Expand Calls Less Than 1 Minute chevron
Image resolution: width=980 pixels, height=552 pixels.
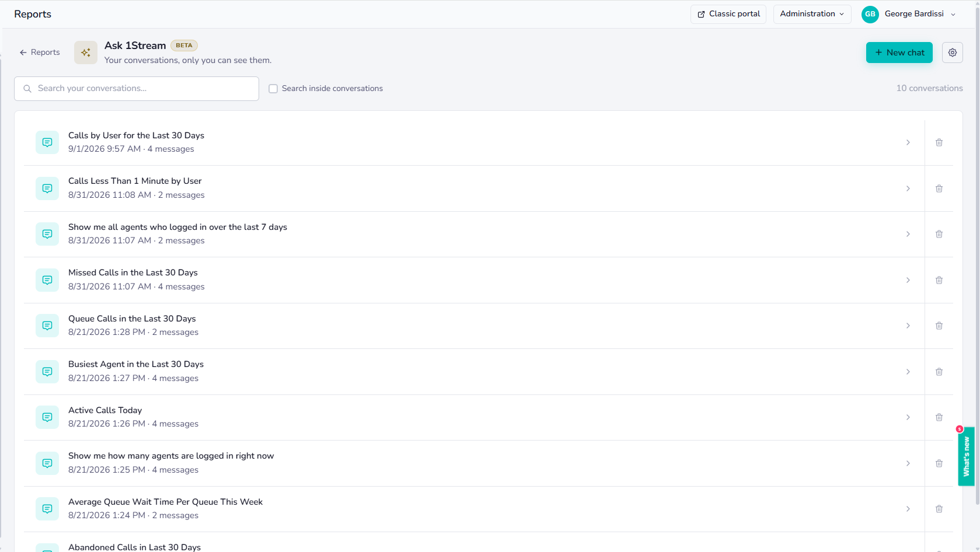pos(908,188)
